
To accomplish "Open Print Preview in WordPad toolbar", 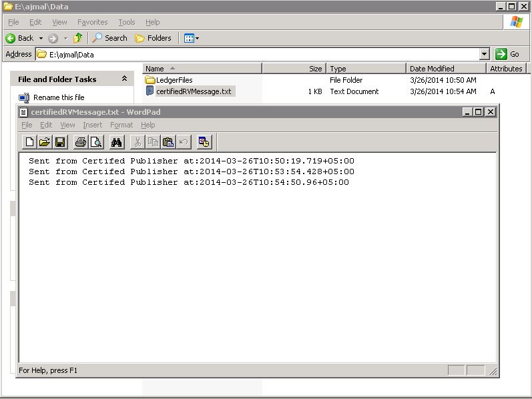I will tap(96, 142).
